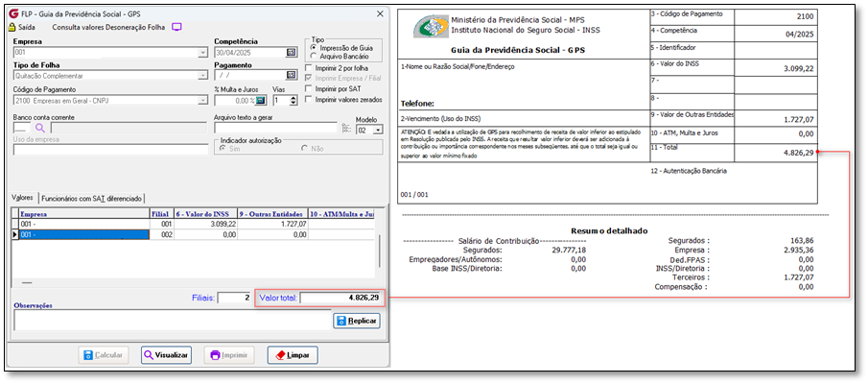Select Não in Indicador autorização
Image resolution: width=868 pixels, height=384 pixels.
coord(304,149)
